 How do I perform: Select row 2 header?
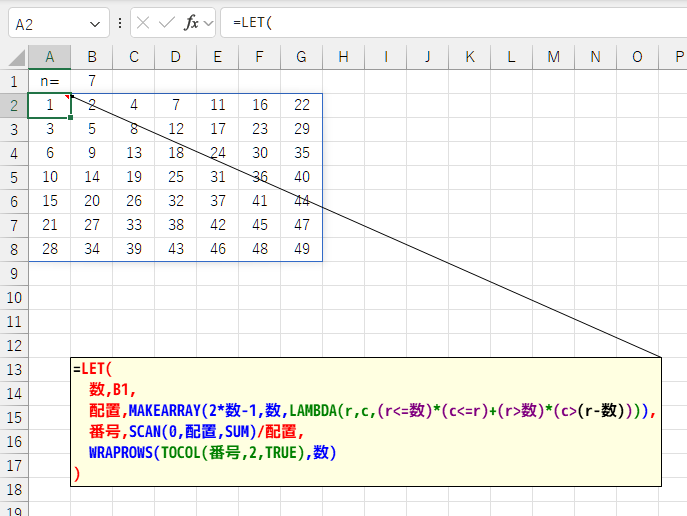(14, 106)
